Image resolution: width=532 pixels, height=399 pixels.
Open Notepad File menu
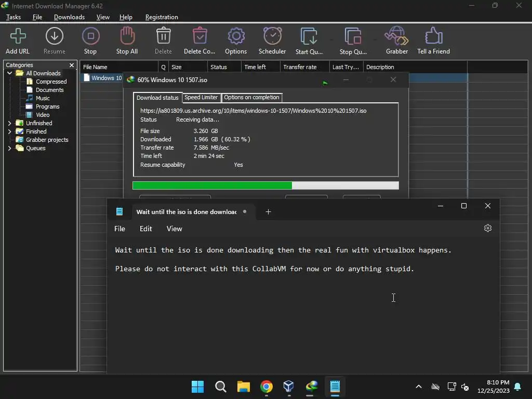tap(119, 229)
